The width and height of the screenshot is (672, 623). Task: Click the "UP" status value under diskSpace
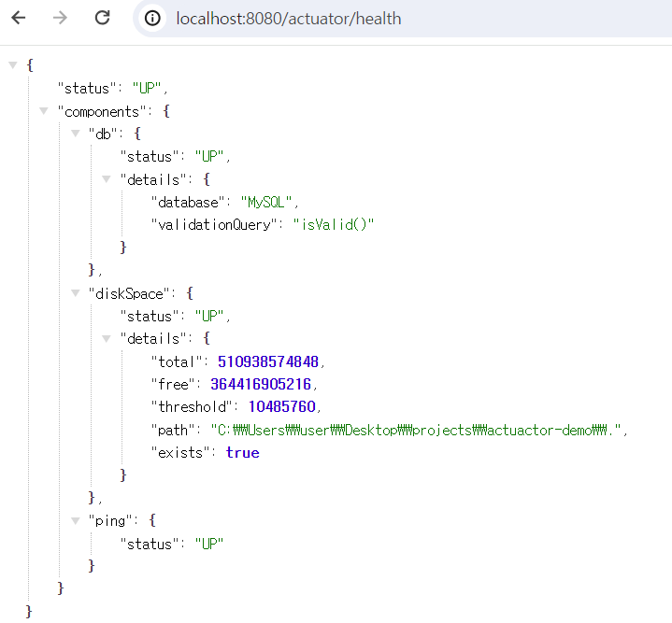pos(209,316)
